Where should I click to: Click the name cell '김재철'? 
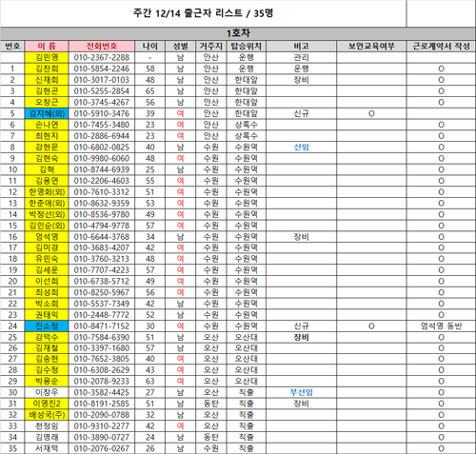pyautogui.click(x=47, y=348)
